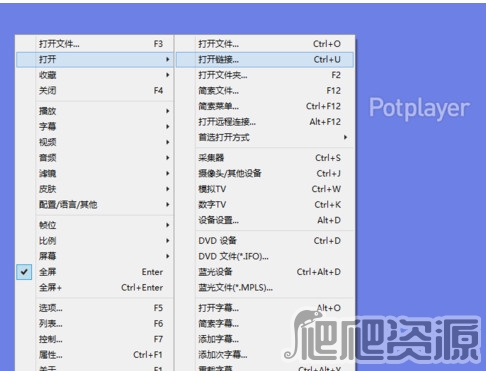The width and height of the screenshot is (486, 371).
Task: Open the 字幕 subtitle submenu
Action: 95,127
